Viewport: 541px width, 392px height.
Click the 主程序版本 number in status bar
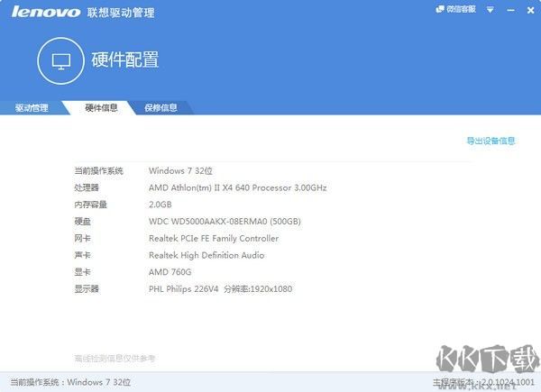pos(508,382)
